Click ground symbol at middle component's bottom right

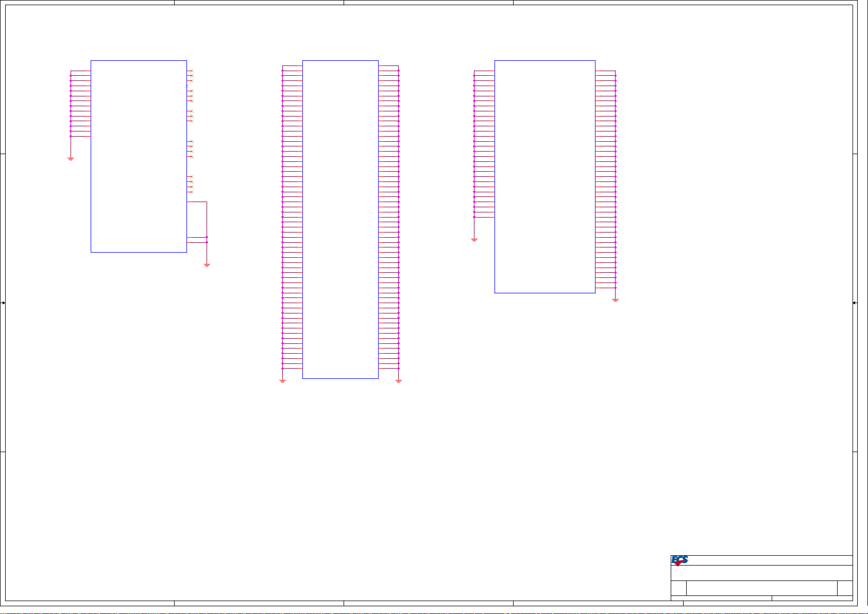(399, 381)
